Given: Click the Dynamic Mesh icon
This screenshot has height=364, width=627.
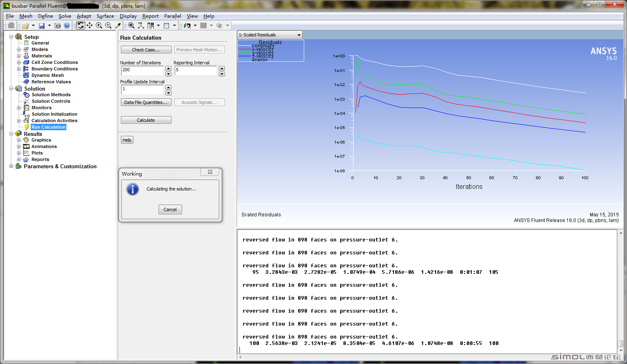Looking at the screenshot, I should pyautogui.click(x=26, y=75).
